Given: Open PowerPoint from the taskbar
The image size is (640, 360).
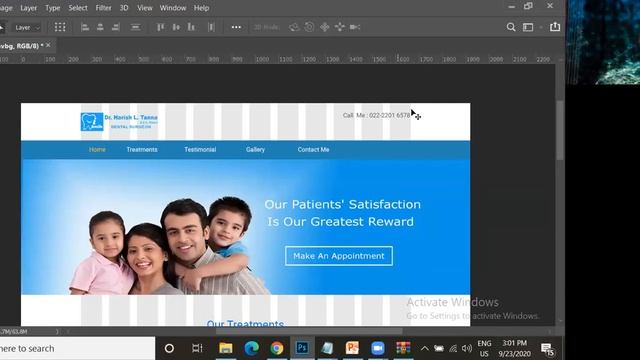Looking at the screenshot, I should pos(352,348).
